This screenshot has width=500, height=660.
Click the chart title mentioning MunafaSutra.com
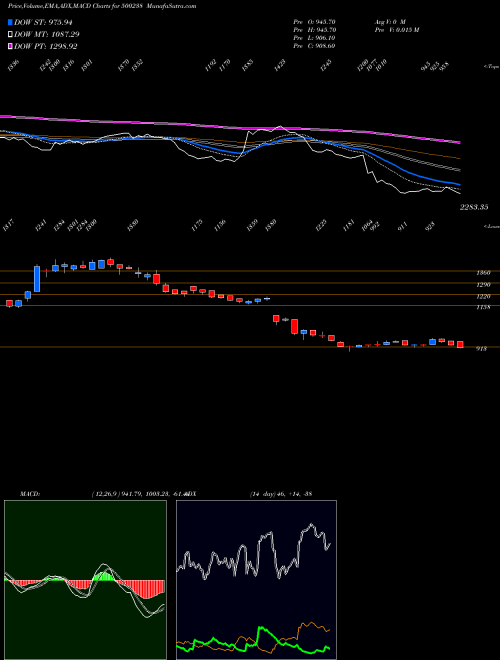pos(102,6)
